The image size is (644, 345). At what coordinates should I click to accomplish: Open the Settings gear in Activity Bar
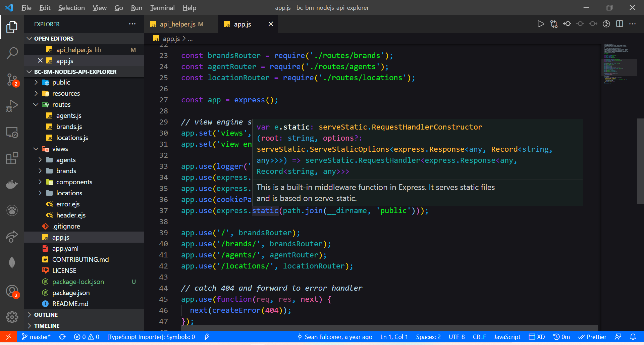pos(12,317)
